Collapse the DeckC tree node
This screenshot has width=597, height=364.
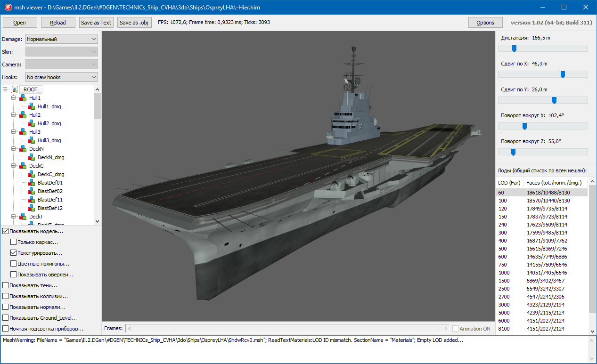tap(14, 166)
